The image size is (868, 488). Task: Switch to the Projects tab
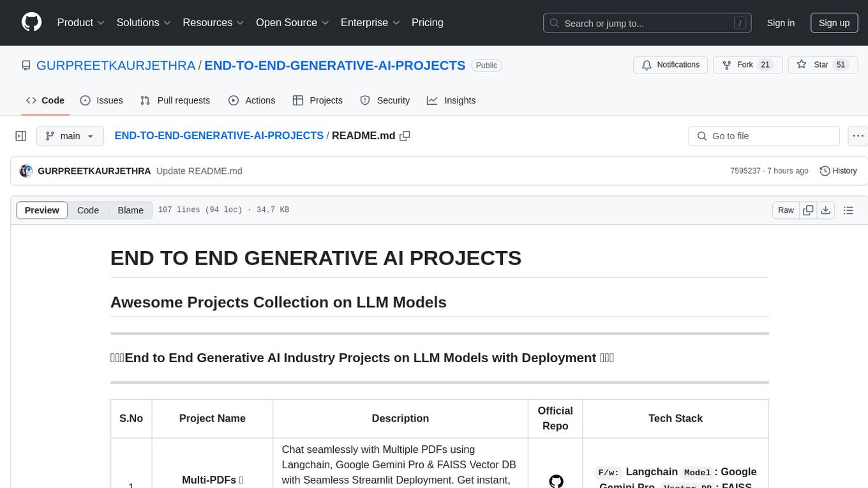318,100
